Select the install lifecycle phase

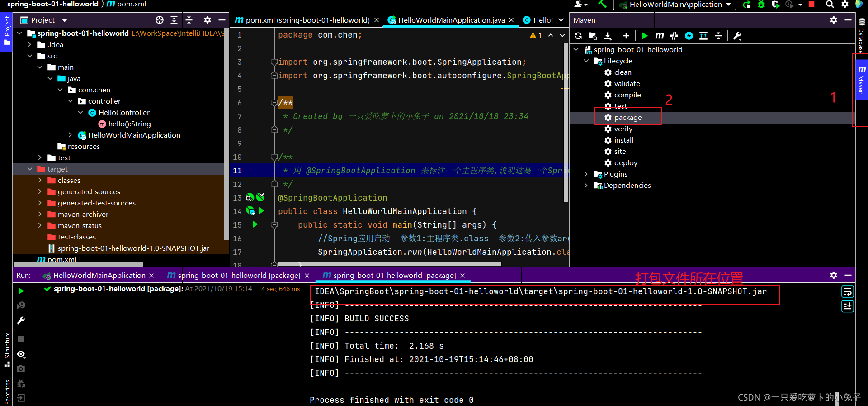[623, 140]
